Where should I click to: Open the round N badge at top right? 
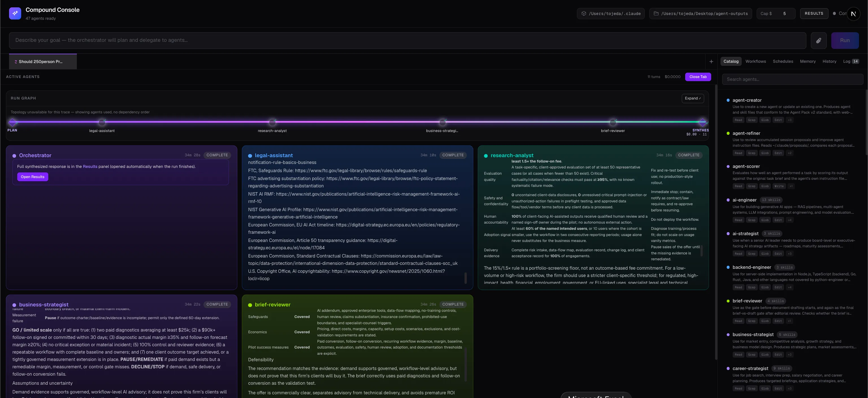(853, 14)
